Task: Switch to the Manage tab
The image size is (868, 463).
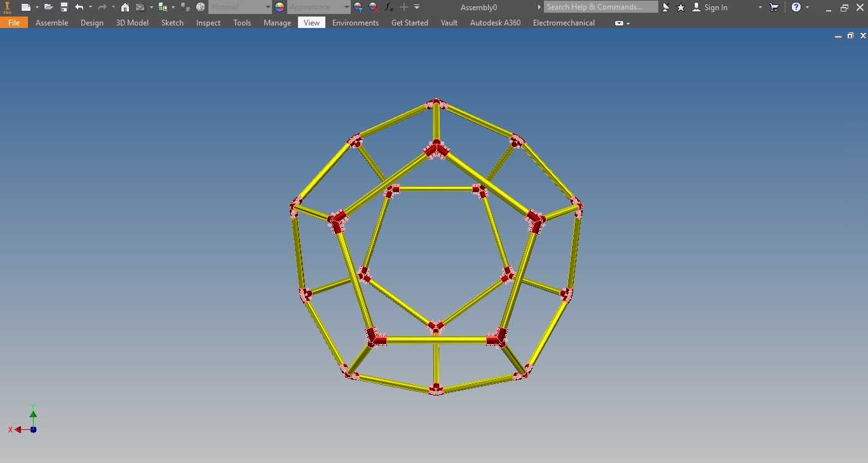Action: tap(277, 22)
